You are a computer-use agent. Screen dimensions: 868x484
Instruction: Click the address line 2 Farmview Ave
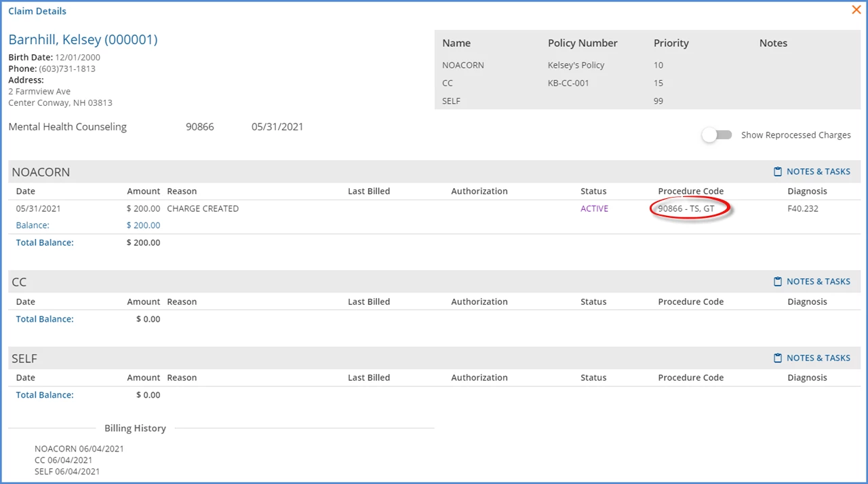tap(39, 91)
